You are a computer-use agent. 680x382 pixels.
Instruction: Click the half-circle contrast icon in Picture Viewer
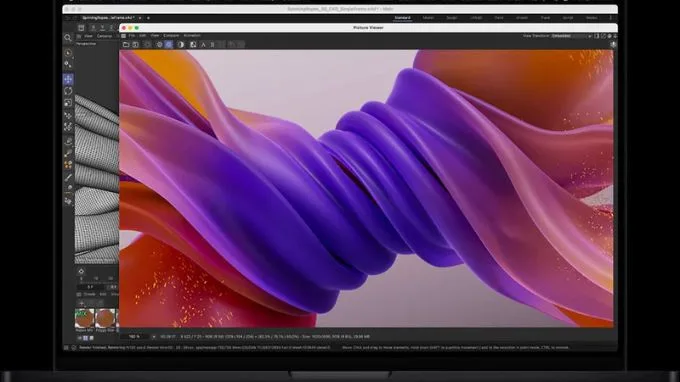(x=181, y=45)
